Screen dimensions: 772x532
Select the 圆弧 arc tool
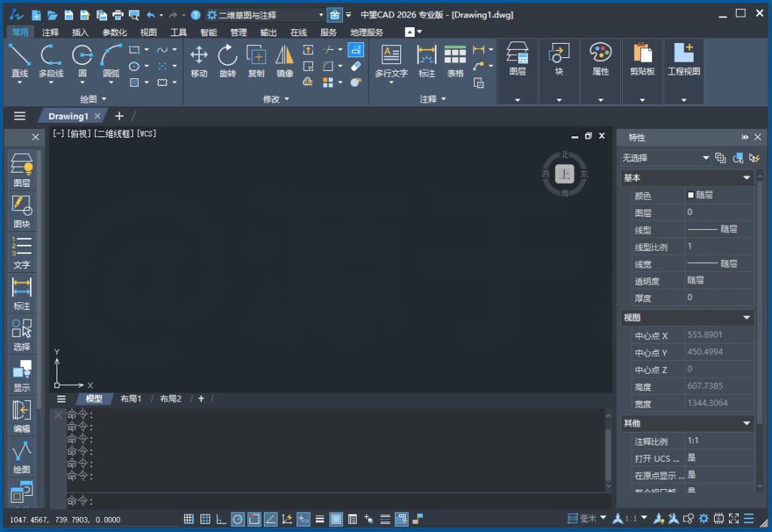111,60
